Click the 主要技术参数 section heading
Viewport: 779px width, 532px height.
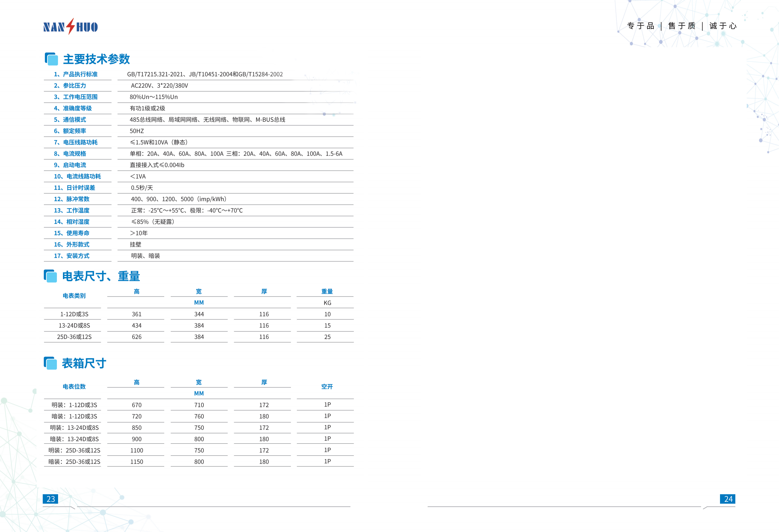tap(97, 59)
